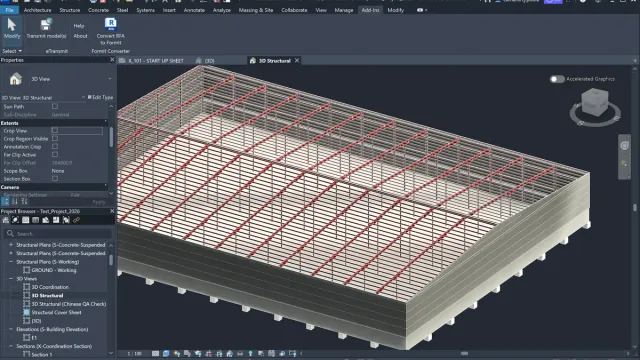Image resolution: width=640 pixels, height=360 pixels.
Task: Close the 3D Structural view tab
Action: [x=297, y=60]
